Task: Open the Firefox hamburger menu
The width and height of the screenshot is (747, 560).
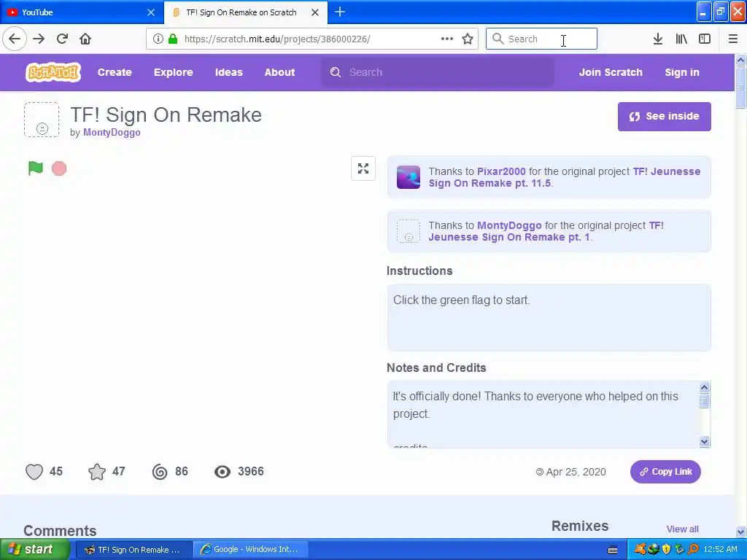Action: point(733,39)
